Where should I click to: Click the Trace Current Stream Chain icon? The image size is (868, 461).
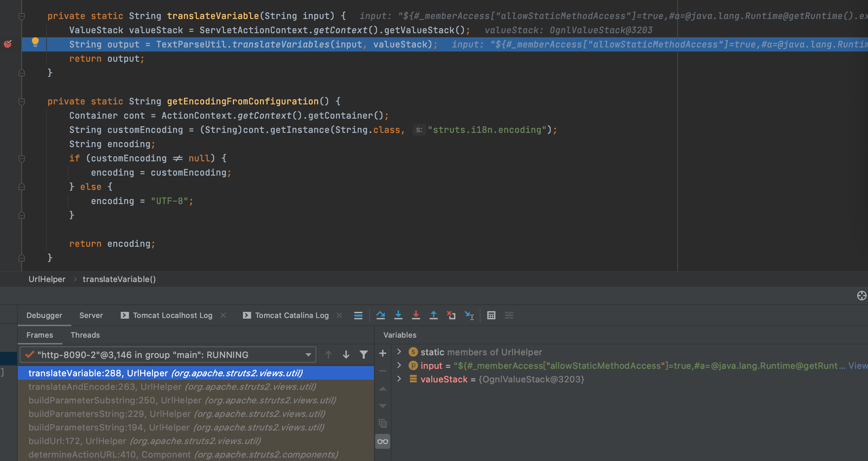[x=509, y=315]
